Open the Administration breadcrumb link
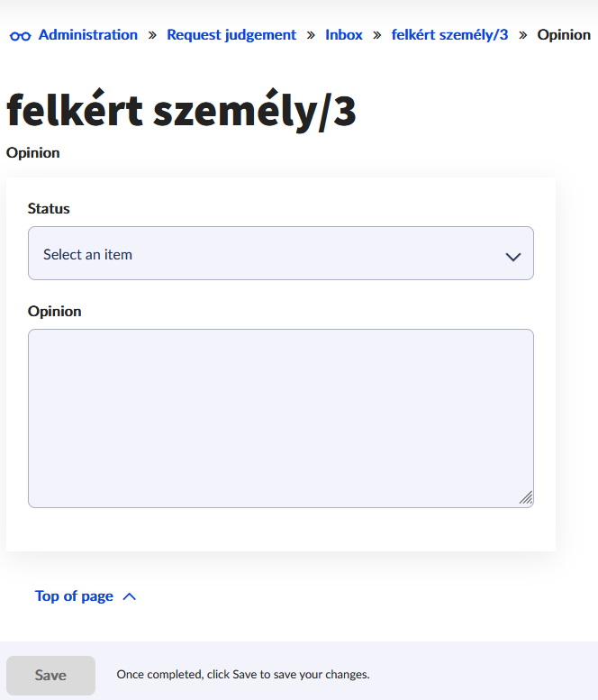The width and height of the screenshot is (598, 700). 88,35
